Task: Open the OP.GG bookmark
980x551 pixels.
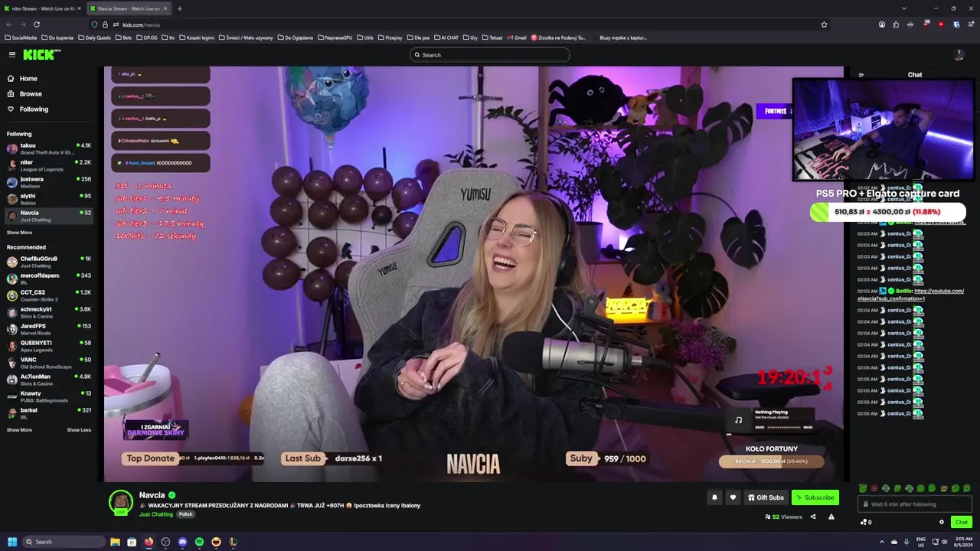Action: pos(147,37)
